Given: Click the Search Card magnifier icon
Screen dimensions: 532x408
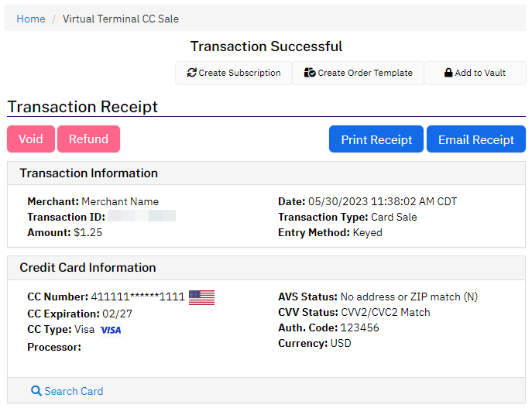Looking at the screenshot, I should coord(36,391).
